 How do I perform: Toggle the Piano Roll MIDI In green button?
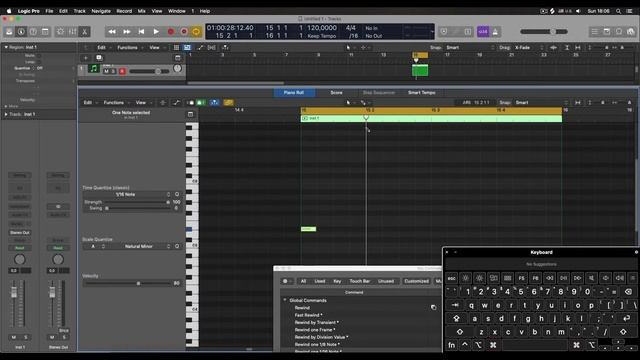point(200,102)
